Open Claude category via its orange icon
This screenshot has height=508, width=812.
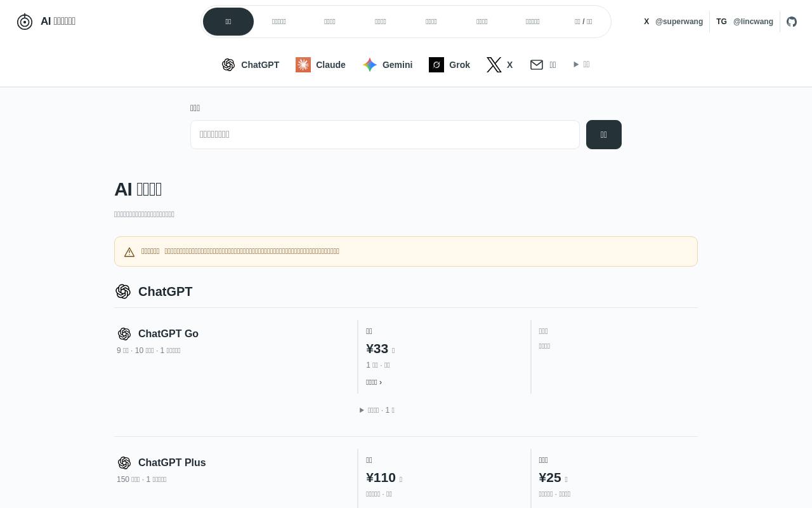tap(303, 65)
